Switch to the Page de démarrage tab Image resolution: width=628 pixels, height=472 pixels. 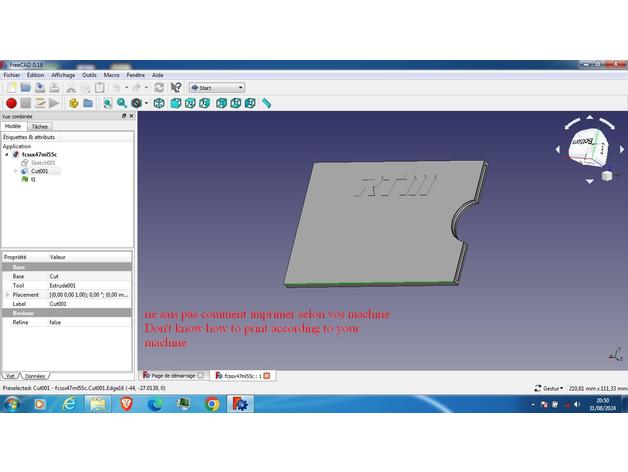point(171,375)
